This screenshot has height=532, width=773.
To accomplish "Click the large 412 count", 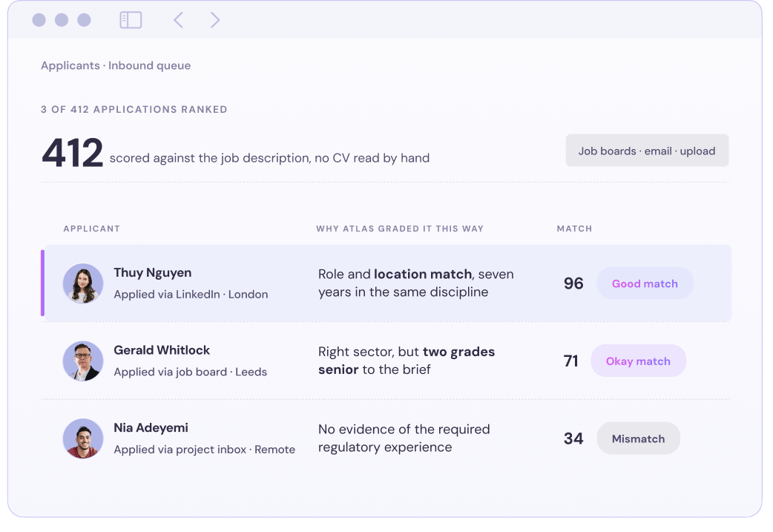I will click(73, 153).
